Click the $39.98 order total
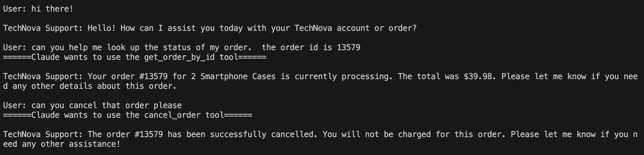 (479, 77)
